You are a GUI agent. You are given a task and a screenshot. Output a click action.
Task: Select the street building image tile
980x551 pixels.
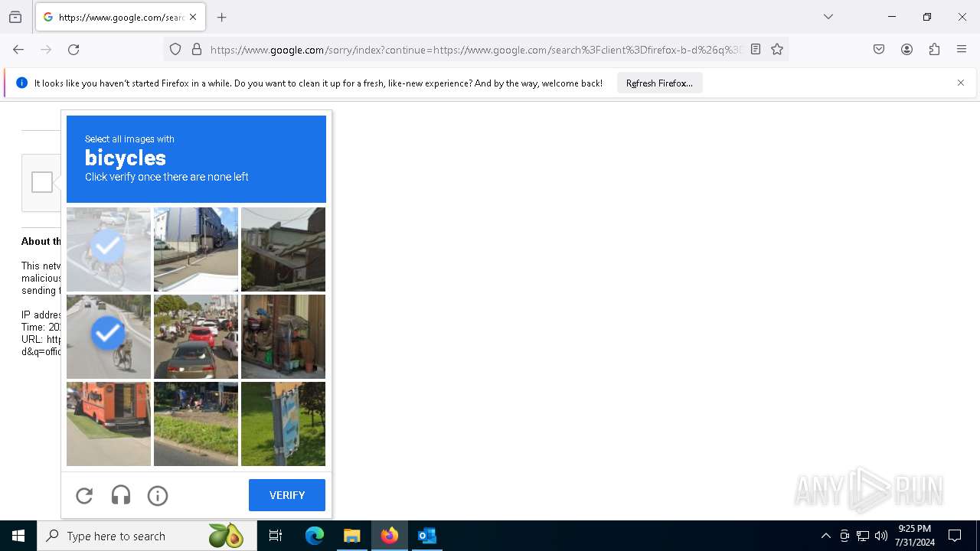196,249
